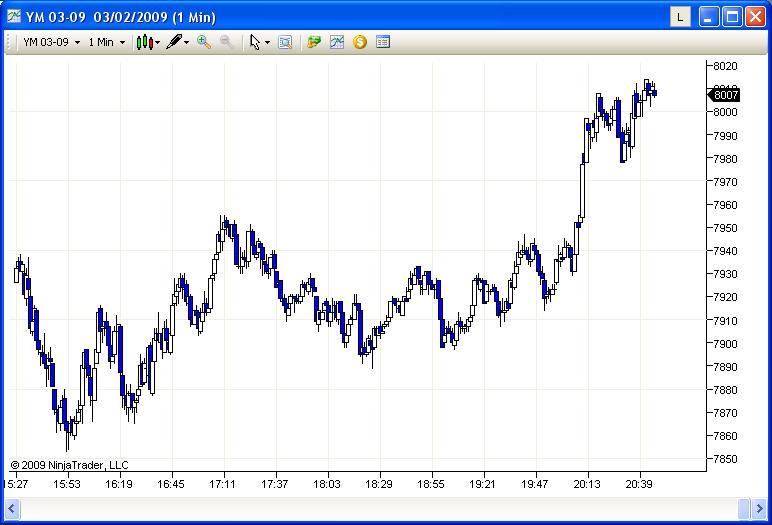Click the 8007 current price marker
The width and height of the screenshot is (772, 525).
tap(724, 95)
